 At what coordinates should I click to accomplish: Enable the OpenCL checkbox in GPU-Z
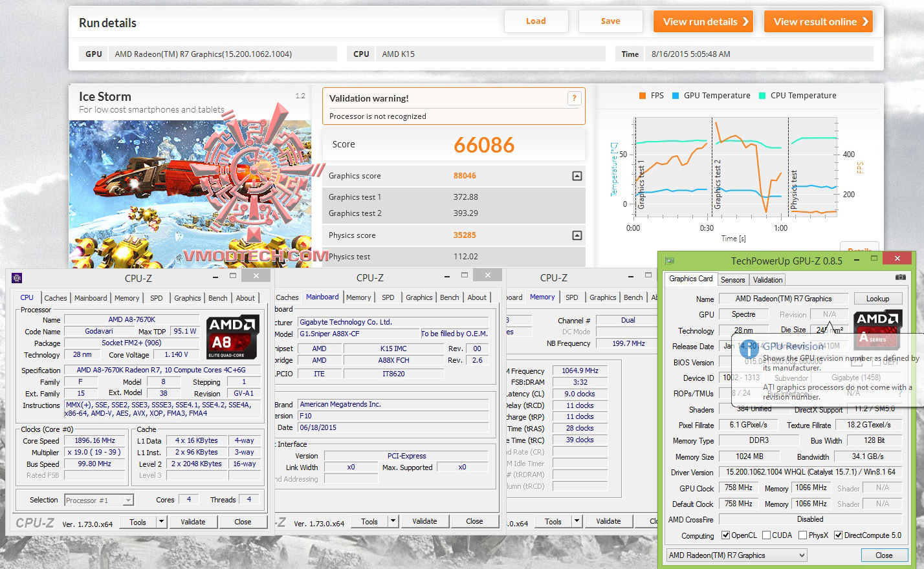point(725,535)
